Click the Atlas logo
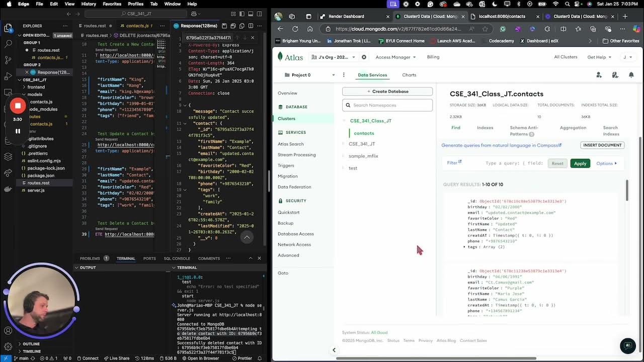This screenshot has height=362, width=644. (x=290, y=57)
